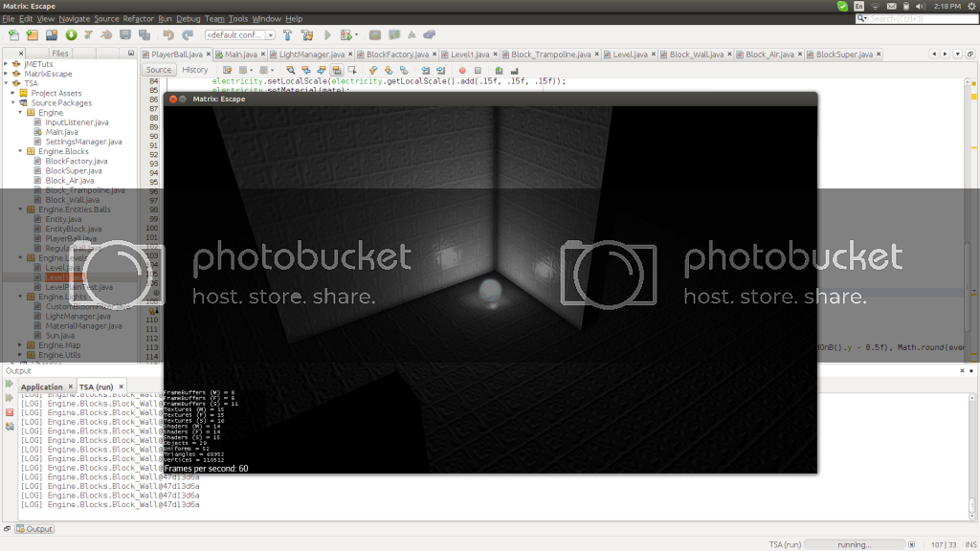This screenshot has width=980, height=551.
Task: Click the Search (Ctrl+3) input field
Action: (919, 18)
